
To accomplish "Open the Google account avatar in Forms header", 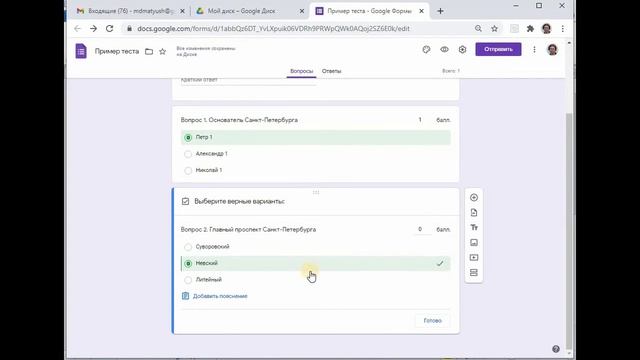I will 552,49.
